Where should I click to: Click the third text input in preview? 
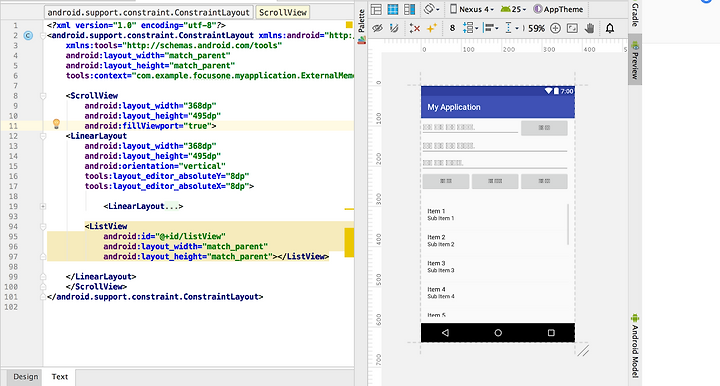tap(495, 163)
